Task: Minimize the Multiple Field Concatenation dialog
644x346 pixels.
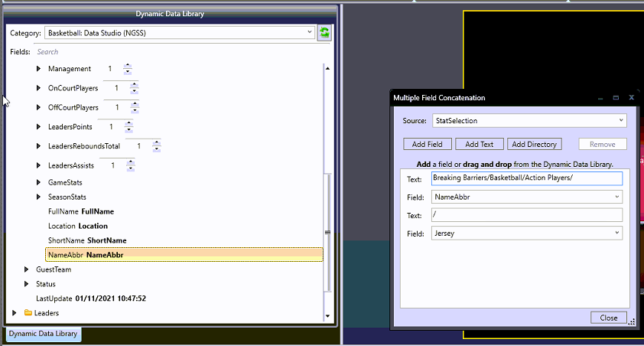Action: coord(600,98)
